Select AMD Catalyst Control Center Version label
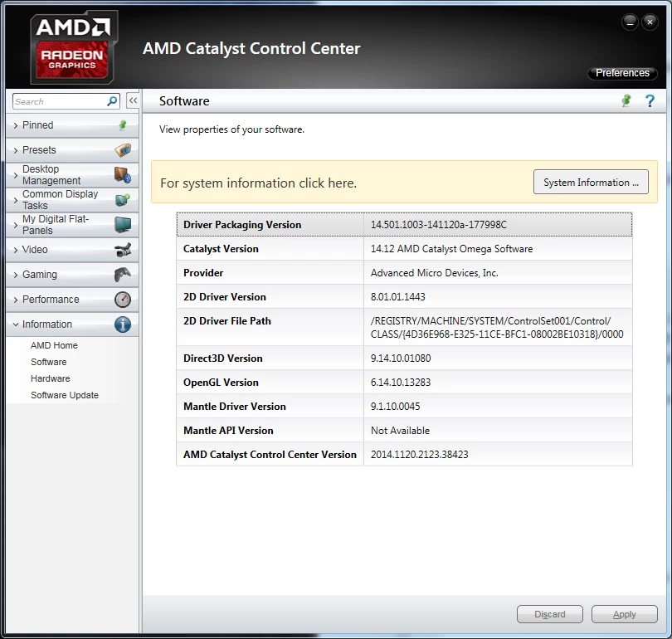 (x=270, y=454)
